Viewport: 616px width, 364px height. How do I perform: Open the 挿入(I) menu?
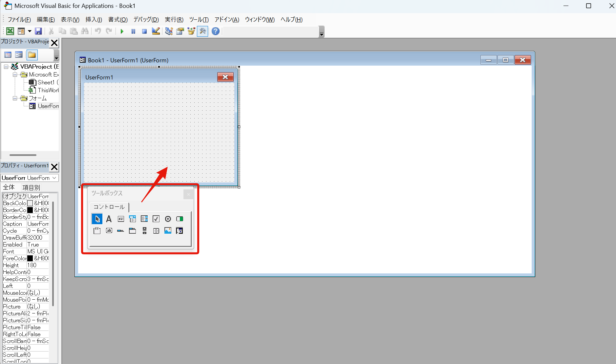click(94, 20)
